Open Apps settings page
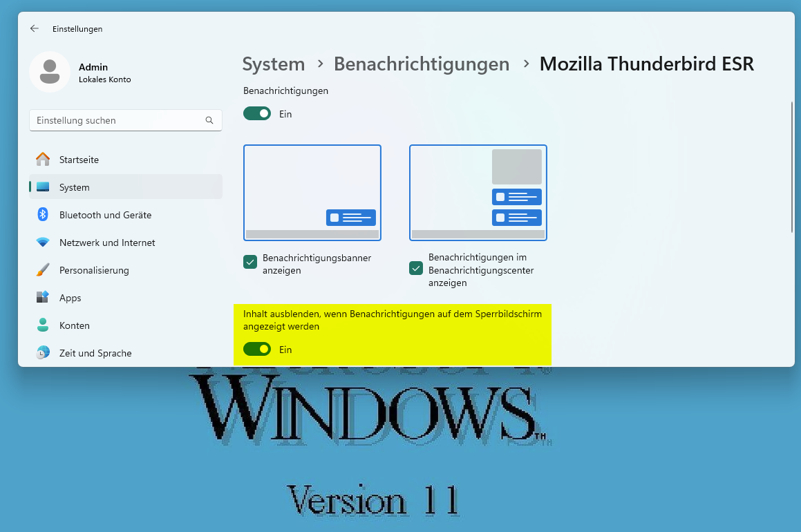Viewport: 801px width, 532px height. [x=126, y=298]
